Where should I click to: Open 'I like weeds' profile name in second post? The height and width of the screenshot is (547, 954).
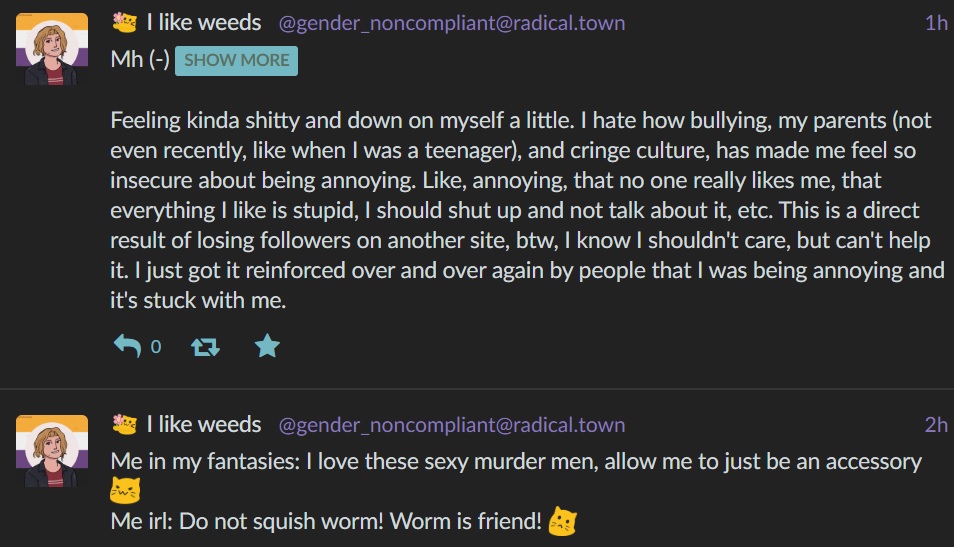[x=204, y=424]
